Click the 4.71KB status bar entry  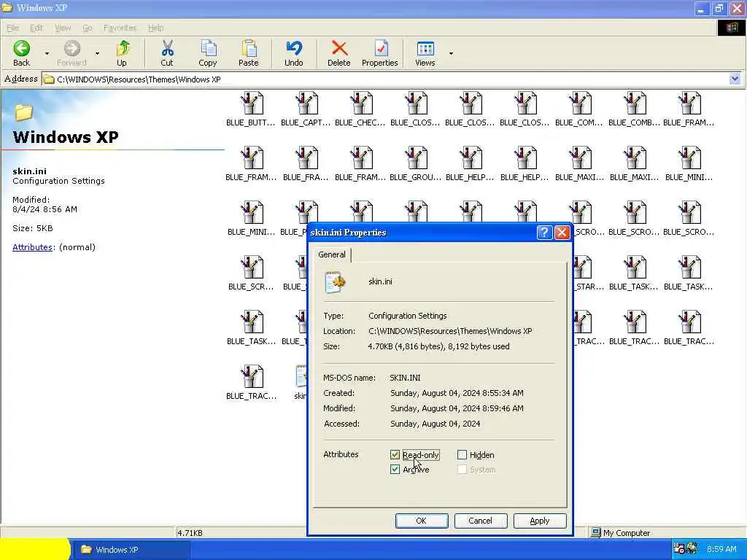point(190,533)
